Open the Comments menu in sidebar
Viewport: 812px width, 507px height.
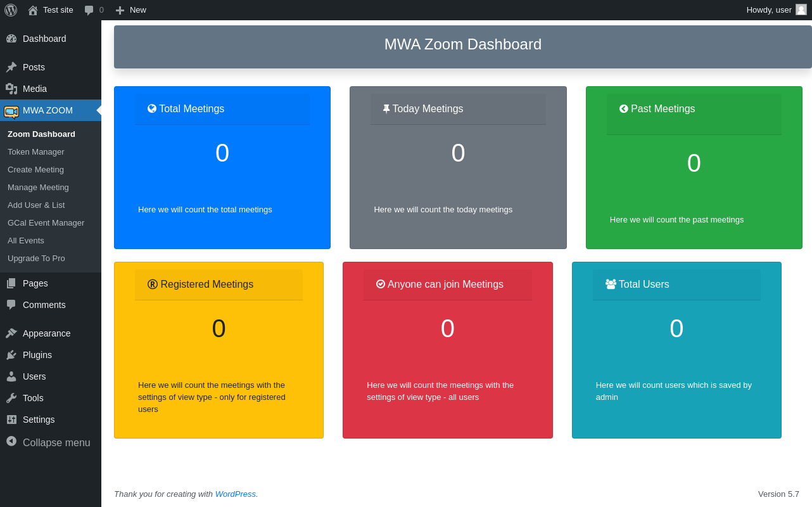coord(51,305)
